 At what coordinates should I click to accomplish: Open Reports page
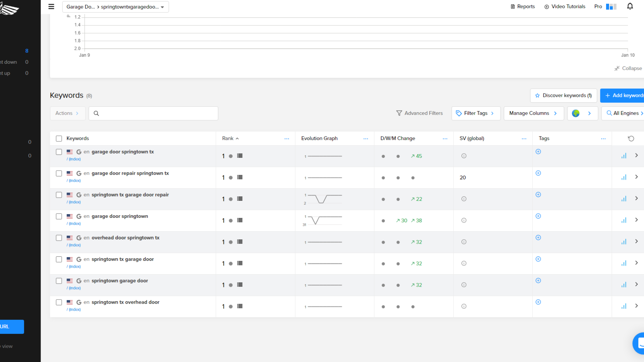(x=523, y=6)
